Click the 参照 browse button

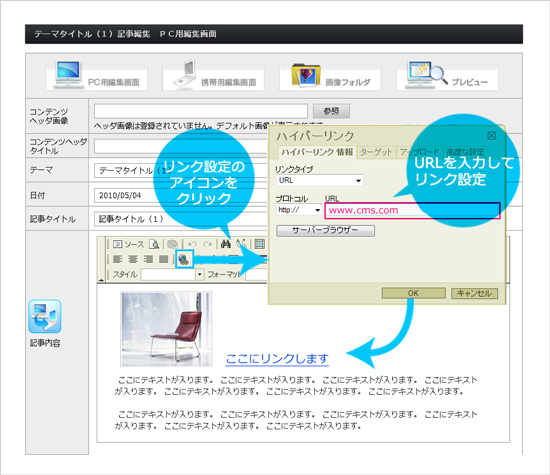pyautogui.click(x=331, y=111)
